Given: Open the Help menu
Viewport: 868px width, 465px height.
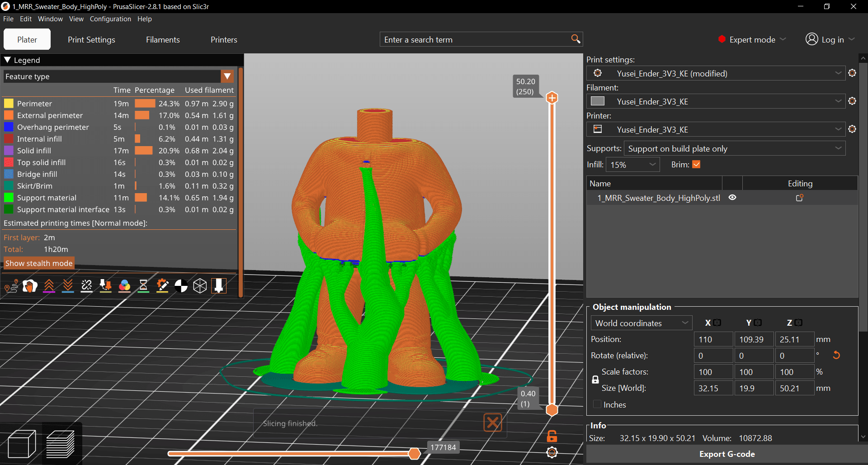Looking at the screenshot, I should [x=145, y=19].
